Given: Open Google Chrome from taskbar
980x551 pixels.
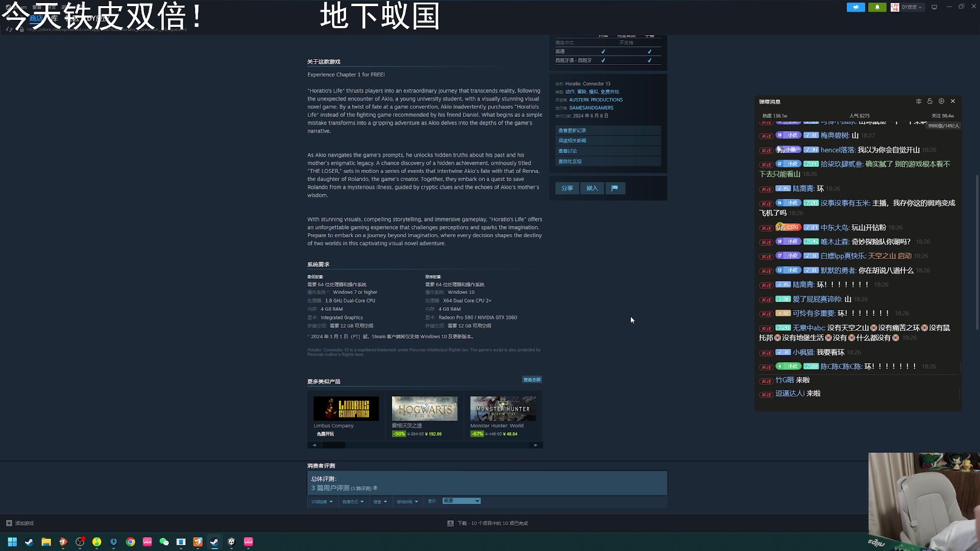Looking at the screenshot, I should point(130,542).
